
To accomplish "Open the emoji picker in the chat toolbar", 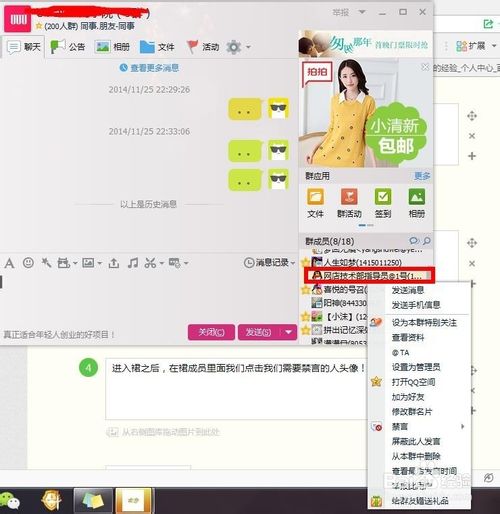I will tap(28, 263).
